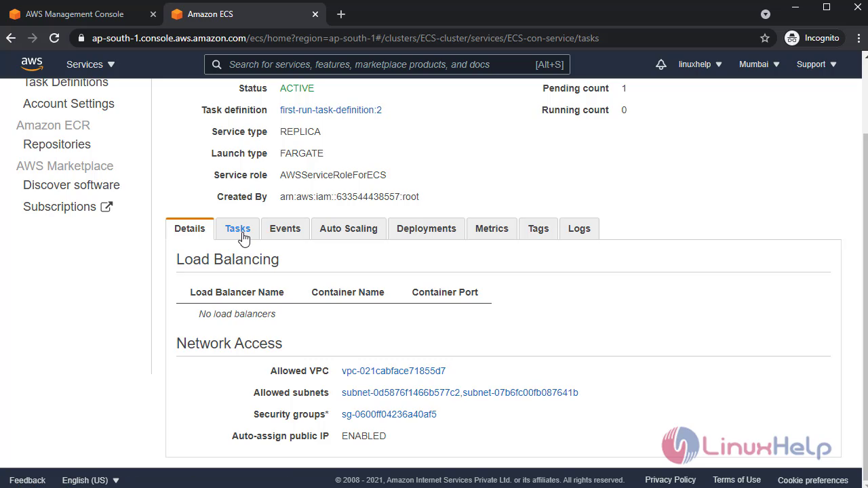Switch to the Deployments tab
This screenshot has width=868, height=488.
[x=427, y=228]
